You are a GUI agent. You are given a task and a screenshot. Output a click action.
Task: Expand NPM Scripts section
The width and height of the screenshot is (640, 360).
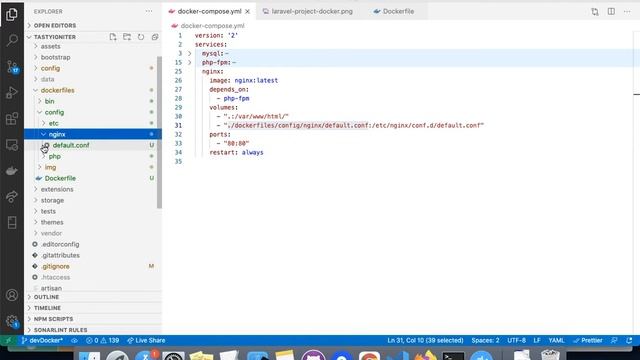(93, 319)
